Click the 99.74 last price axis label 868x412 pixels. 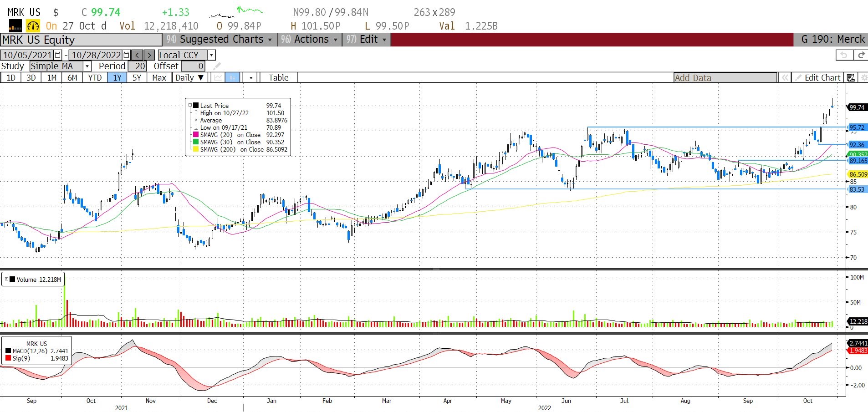[857, 107]
